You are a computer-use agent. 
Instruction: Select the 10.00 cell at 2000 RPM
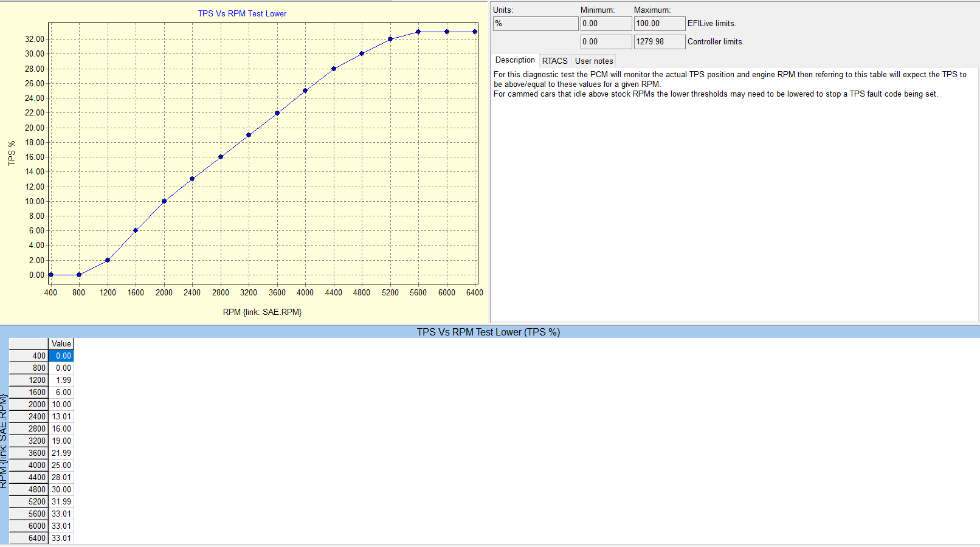61,405
